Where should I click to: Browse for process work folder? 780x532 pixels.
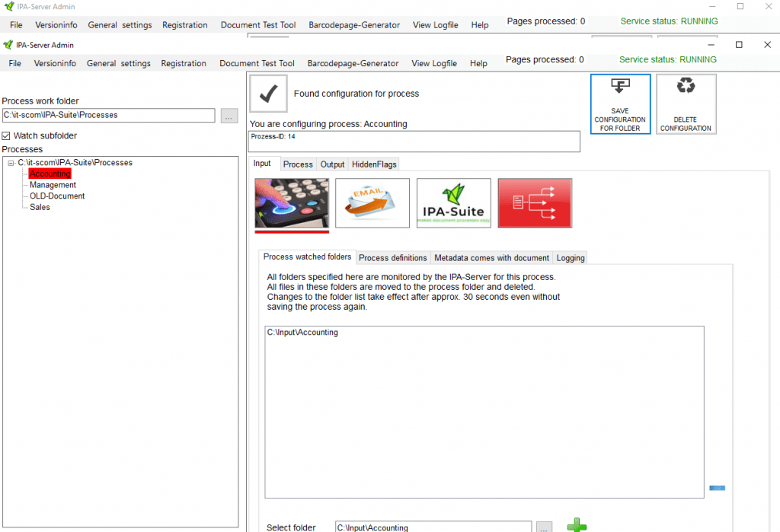coord(229,116)
